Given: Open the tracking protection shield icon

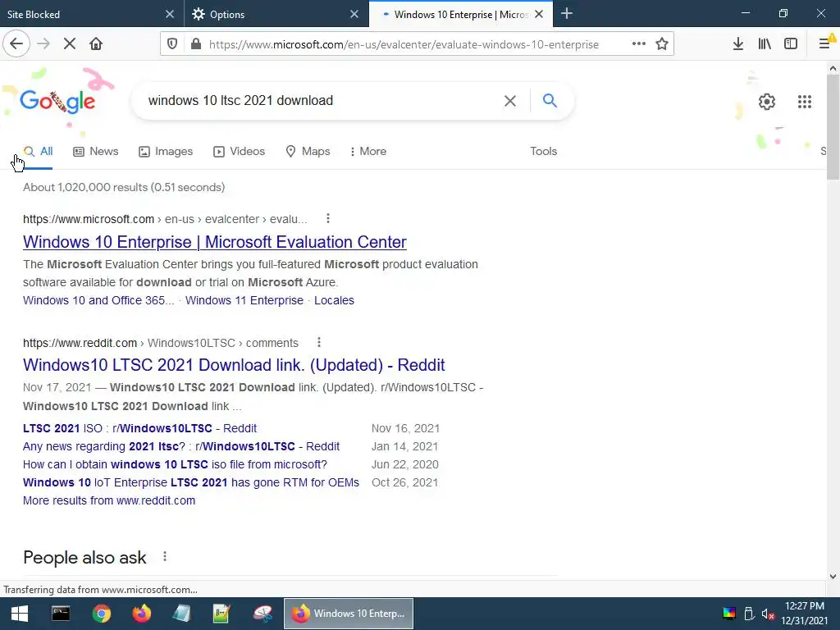Looking at the screenshot, I should [172, 44].
